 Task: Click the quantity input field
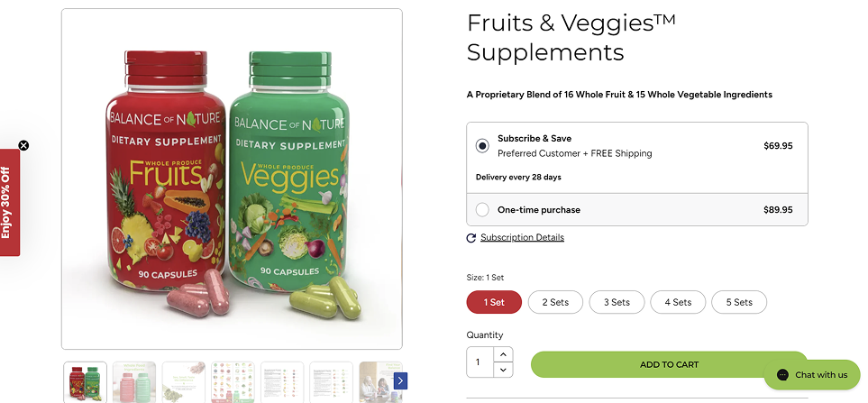tap(480, 362)
